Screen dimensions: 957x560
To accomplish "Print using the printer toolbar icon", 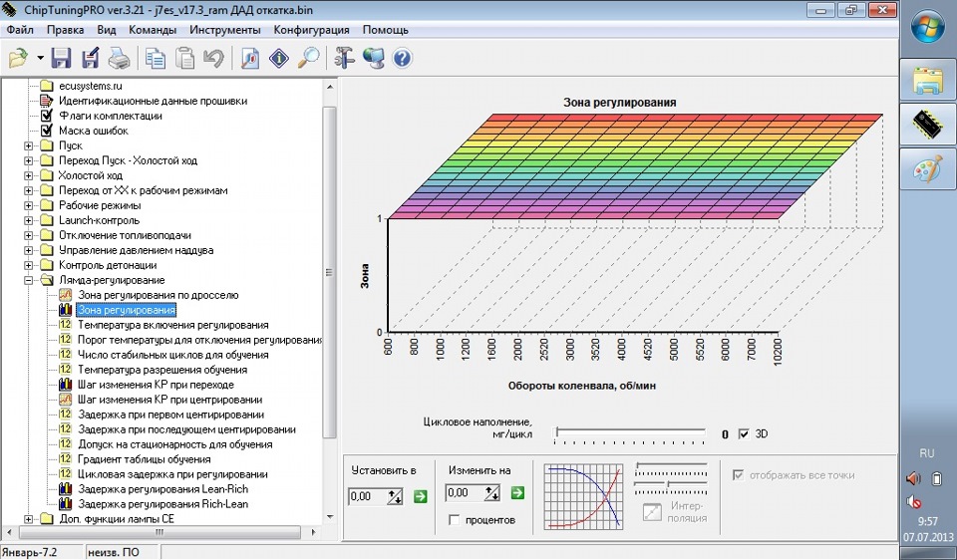I will 119,58.
